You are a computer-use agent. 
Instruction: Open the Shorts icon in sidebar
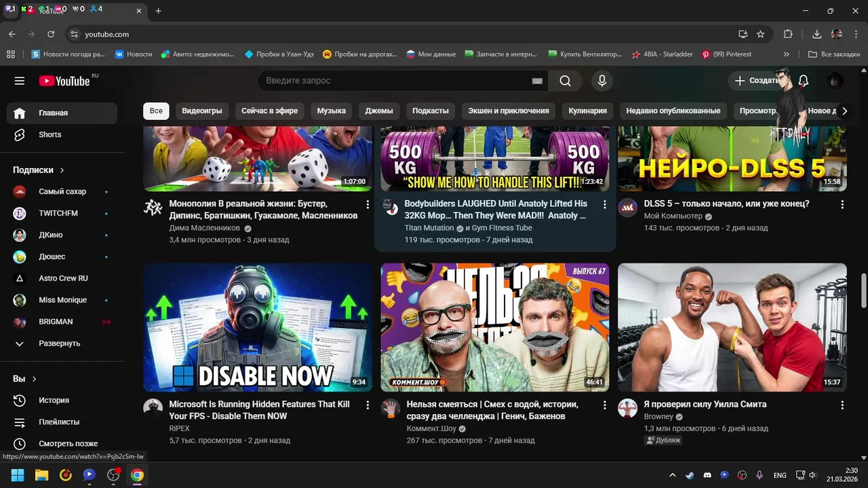20,134
